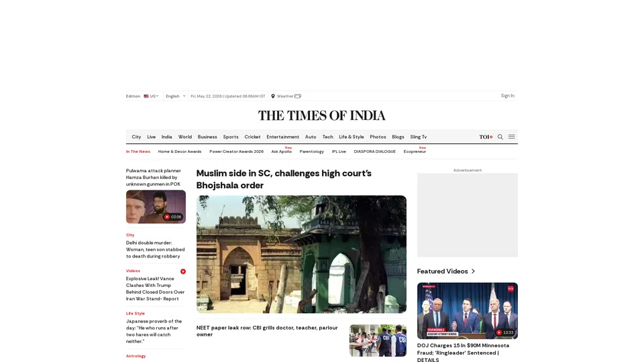Open the Tech menu
Image resolution: width=644 pixels, height=362 pixels.
[x=327, y=137]
